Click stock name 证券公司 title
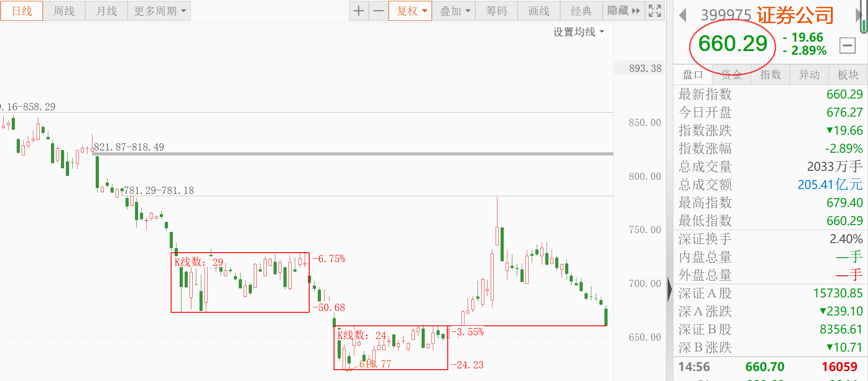Viewport: 868px width, 381px height. pos(795,15)
